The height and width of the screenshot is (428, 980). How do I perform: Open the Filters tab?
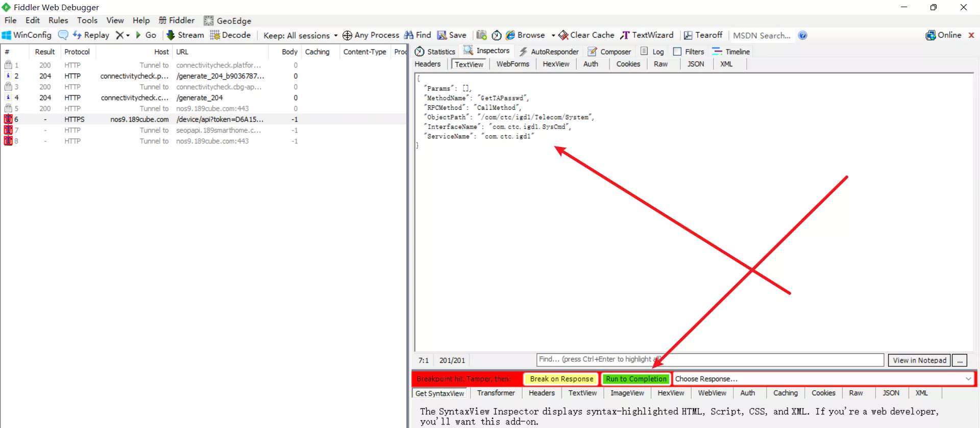click(x=689, y=52)
